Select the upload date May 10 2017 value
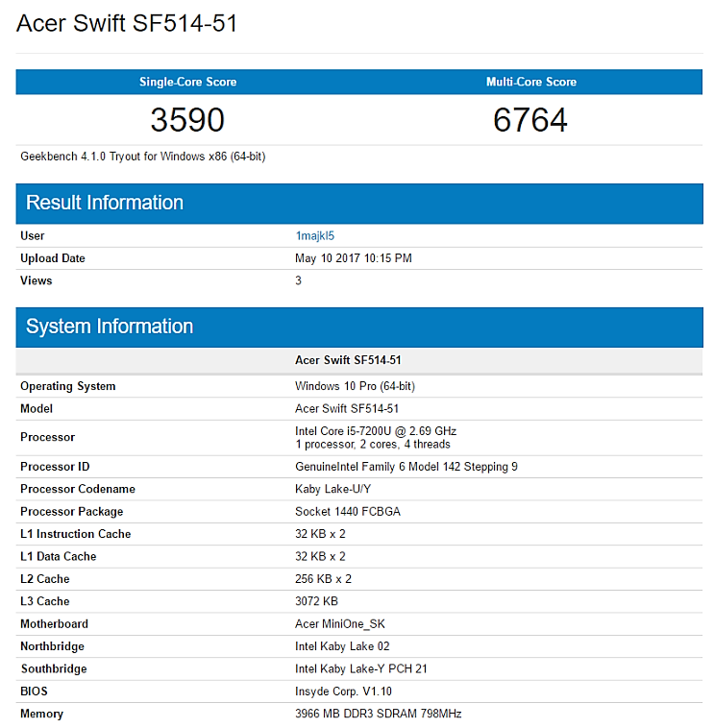Viewport: 714px width, 728px height. tap(354, 258)
